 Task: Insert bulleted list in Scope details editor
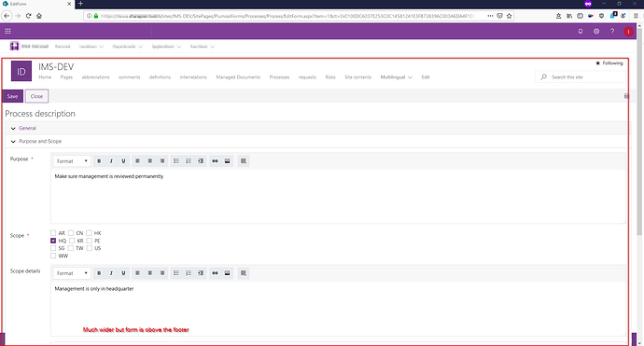(176, 273)
